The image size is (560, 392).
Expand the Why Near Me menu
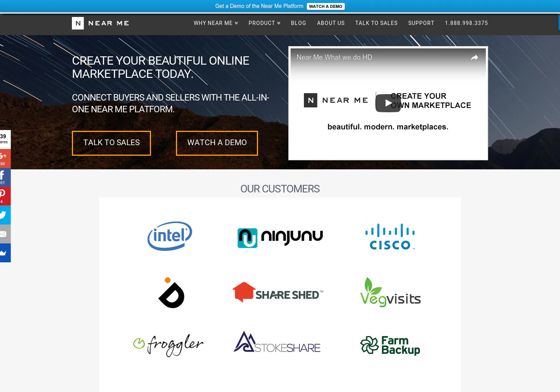pos(216,23)
